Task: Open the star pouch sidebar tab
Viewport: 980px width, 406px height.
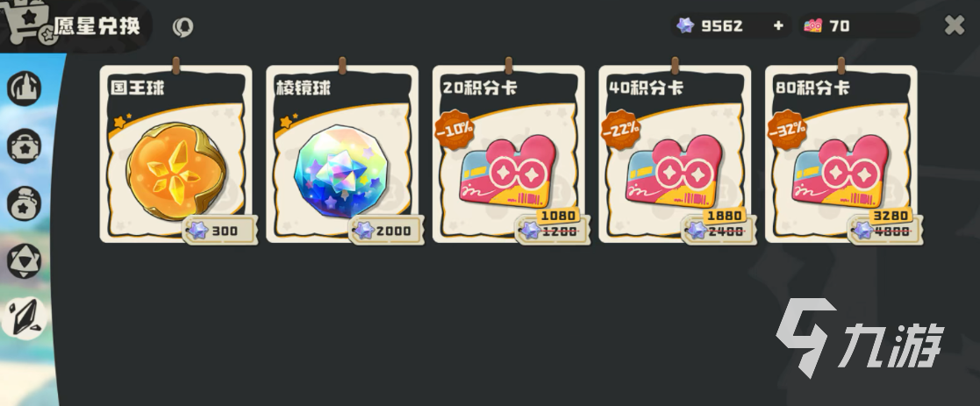Action: tap(25, 203)
